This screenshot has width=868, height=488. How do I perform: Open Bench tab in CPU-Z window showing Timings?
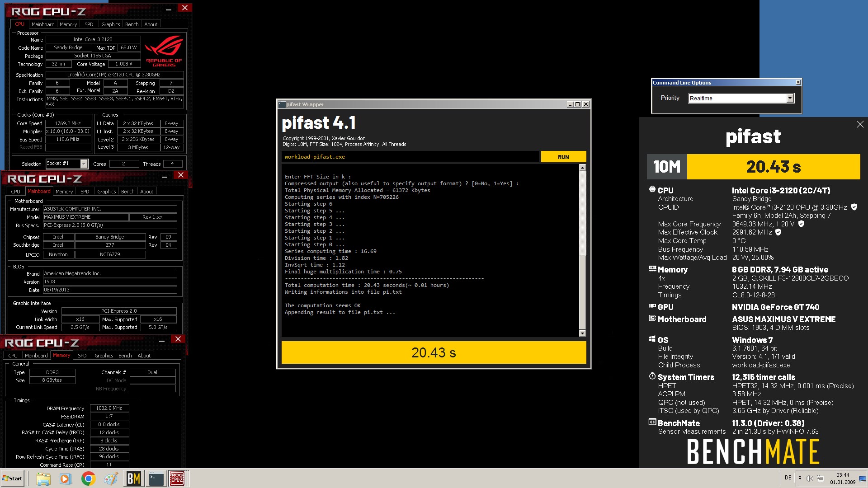(125, 356)
